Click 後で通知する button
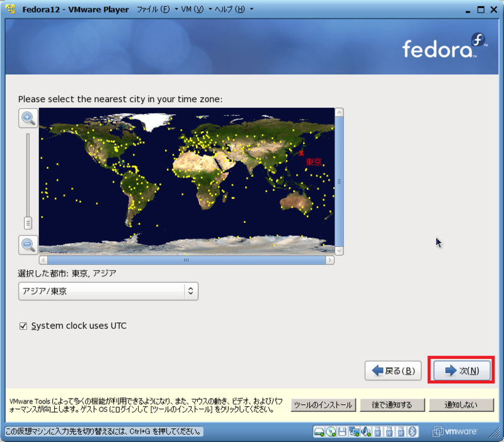504x442 pixels. (392, 405)
